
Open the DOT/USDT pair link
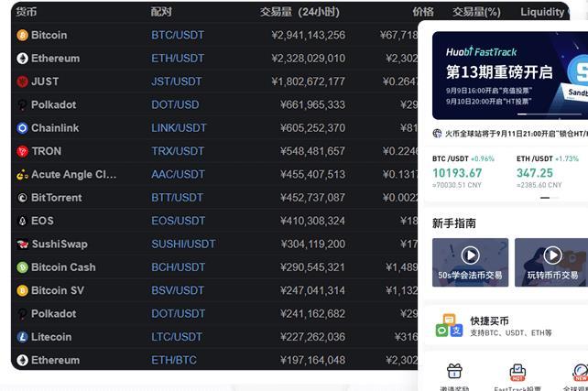[x=178, y=314]
